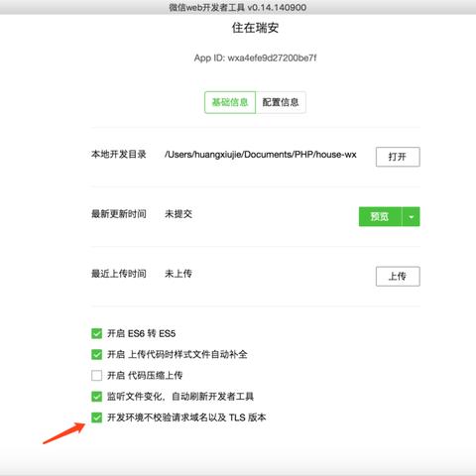
Task: Click the 本地开发目录 label
Action: pos(119,155)
